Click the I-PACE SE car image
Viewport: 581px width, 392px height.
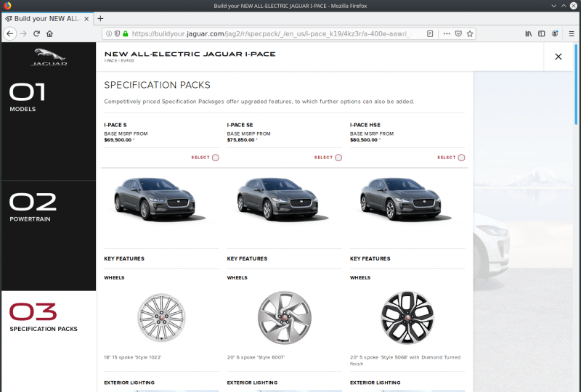click(283, 200)
